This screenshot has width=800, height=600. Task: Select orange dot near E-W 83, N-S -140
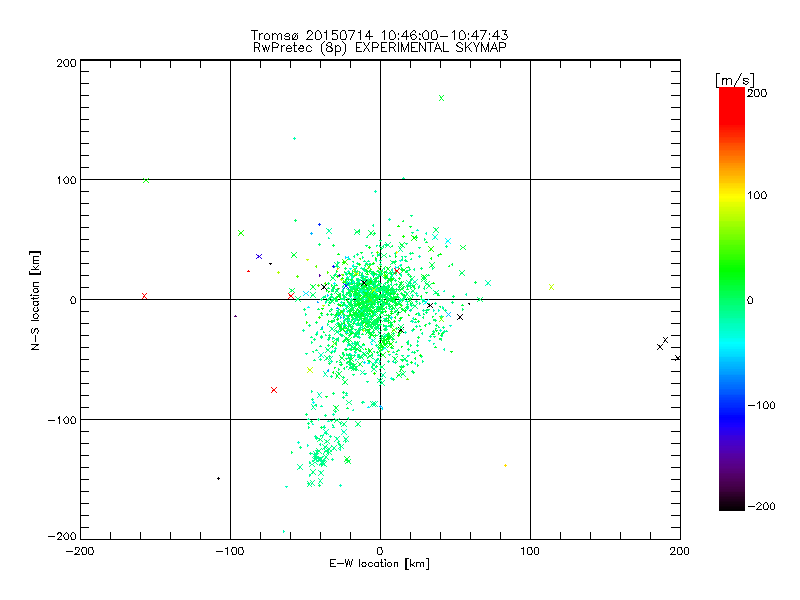[505, 465]
